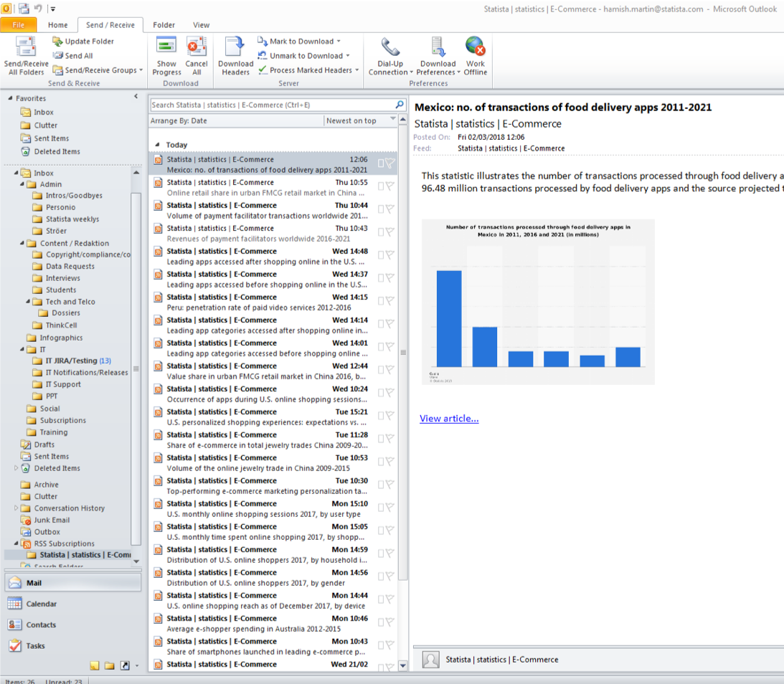
Task: Click sender contact photo in people pane
Action: pyautogui.click(x=430, y=660)
